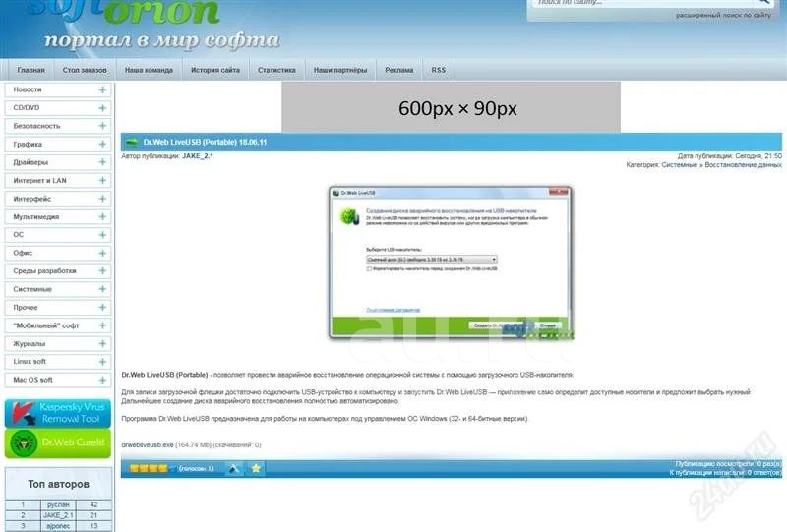The image size is (787, 532).
Task: Expand the Прочее category
Action: coord(102,307)
